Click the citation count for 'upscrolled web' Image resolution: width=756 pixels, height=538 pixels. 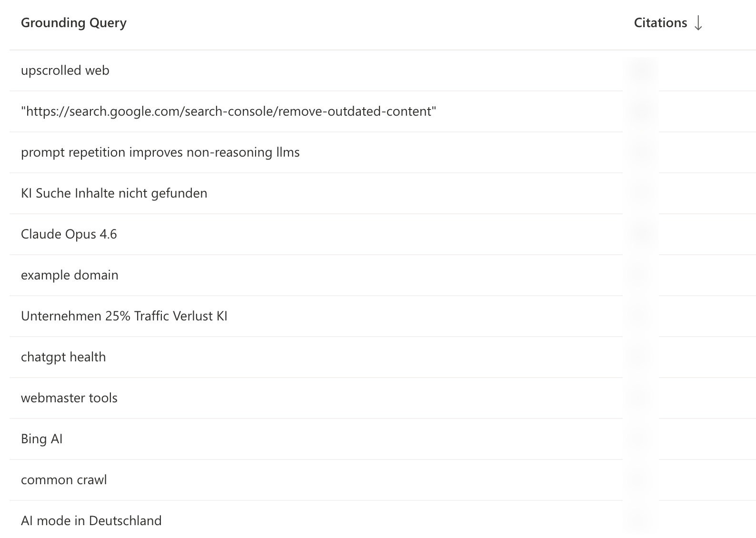640,70
